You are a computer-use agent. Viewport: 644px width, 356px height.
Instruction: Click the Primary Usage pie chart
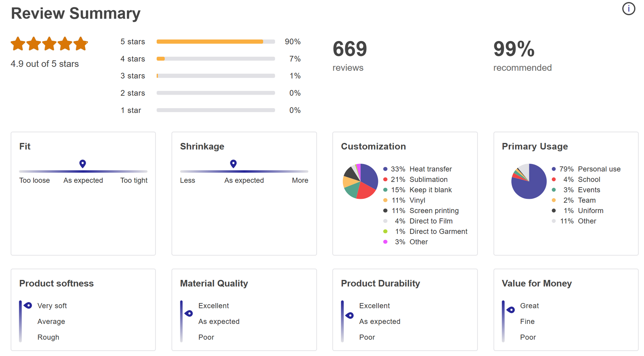click(x=529, y=181)
